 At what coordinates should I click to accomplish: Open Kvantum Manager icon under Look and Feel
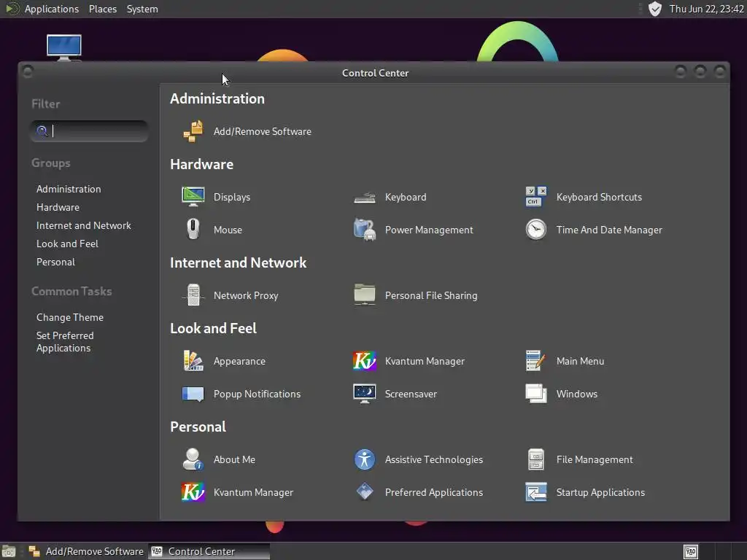(365, 361)
